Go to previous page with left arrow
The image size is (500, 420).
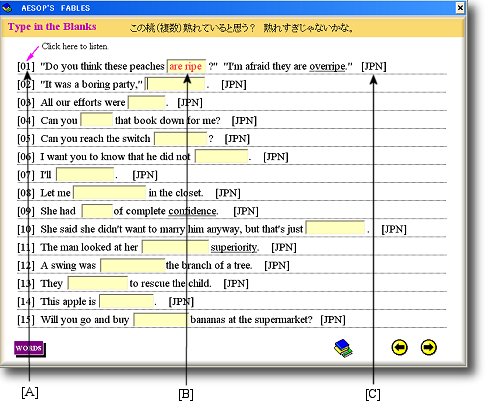399,348
